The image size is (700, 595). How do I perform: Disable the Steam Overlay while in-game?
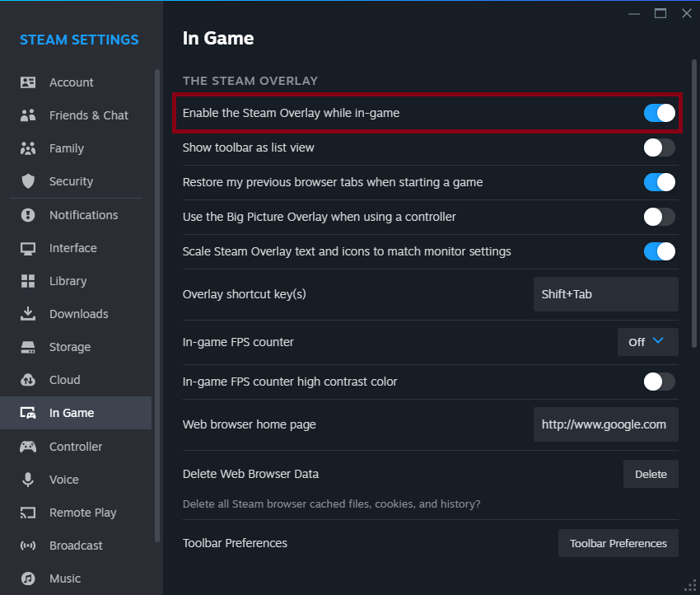(659, 113)
